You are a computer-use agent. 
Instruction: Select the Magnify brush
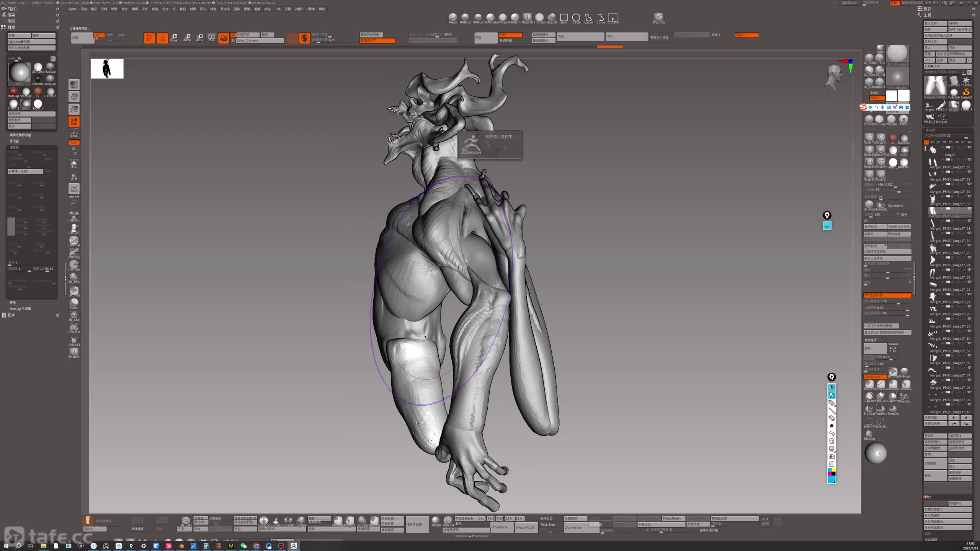point(552,18)
